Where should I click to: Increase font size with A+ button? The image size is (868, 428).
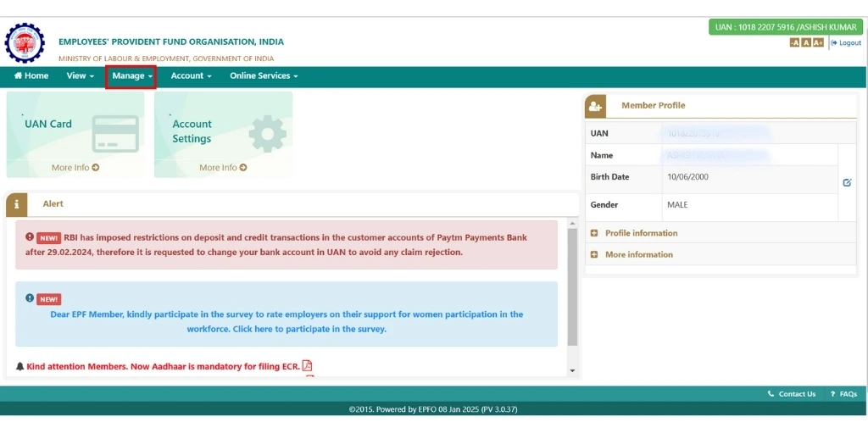click(818, 42)
